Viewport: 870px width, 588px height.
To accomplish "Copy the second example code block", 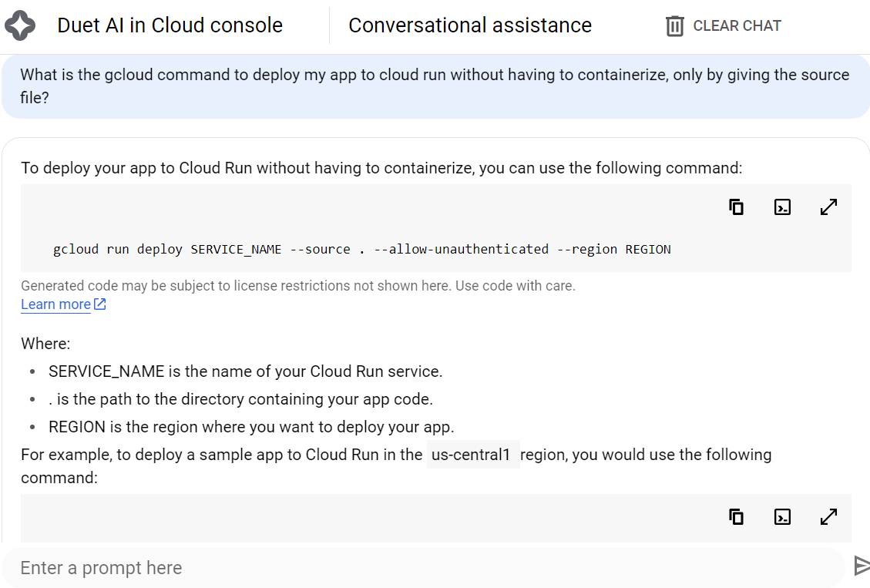I will click(x=736, y=517).
